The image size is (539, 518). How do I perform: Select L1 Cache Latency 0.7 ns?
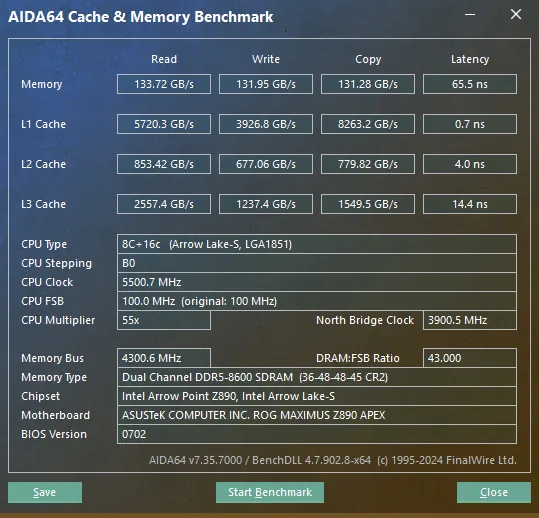(470, 124)
